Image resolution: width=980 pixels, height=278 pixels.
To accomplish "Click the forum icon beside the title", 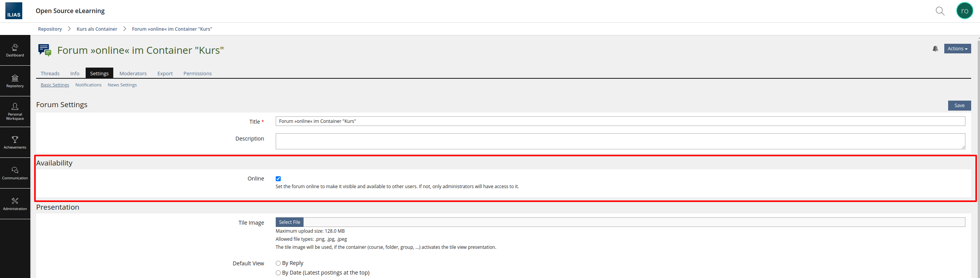I will 45,50.
